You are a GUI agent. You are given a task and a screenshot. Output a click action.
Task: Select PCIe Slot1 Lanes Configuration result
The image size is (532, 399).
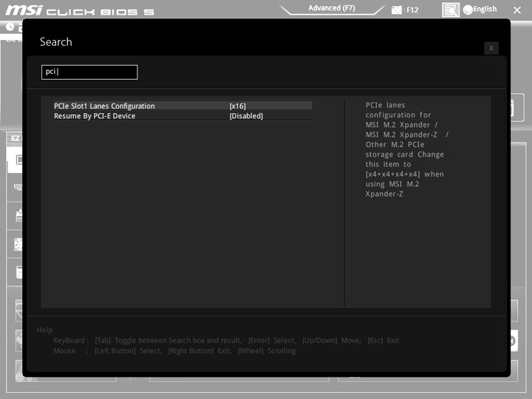183,106
